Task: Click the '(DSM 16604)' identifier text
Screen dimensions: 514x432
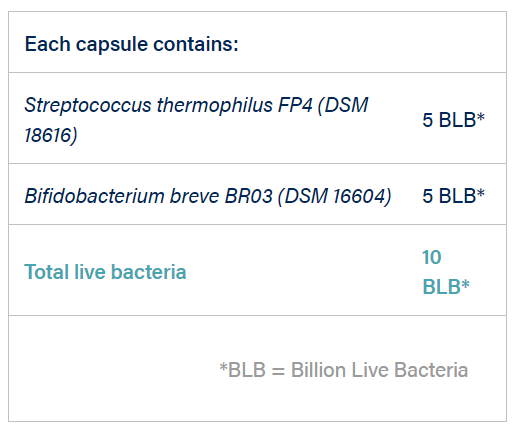Action: (335, 196)
